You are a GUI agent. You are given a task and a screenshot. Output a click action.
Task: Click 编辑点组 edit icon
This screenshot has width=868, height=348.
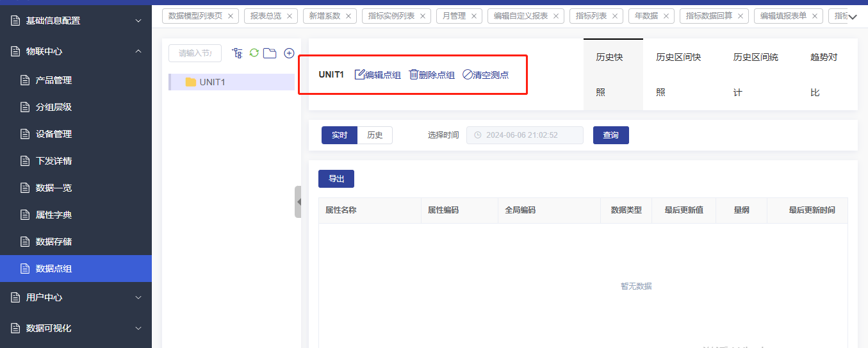359,74
